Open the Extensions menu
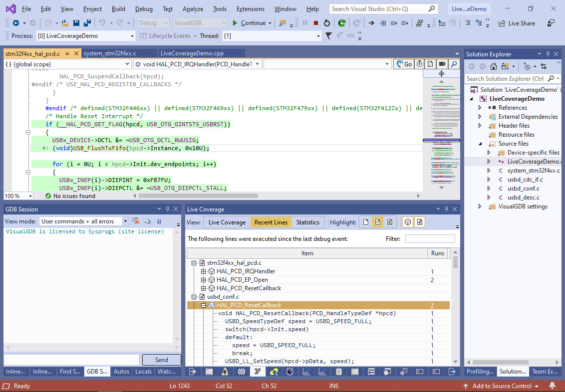 click(x=251, y=9)
